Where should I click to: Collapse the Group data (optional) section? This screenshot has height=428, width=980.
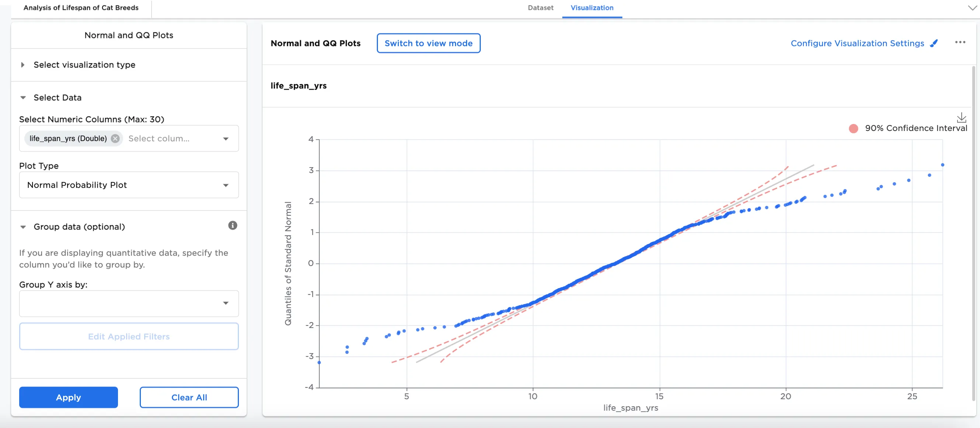[23, 227]
